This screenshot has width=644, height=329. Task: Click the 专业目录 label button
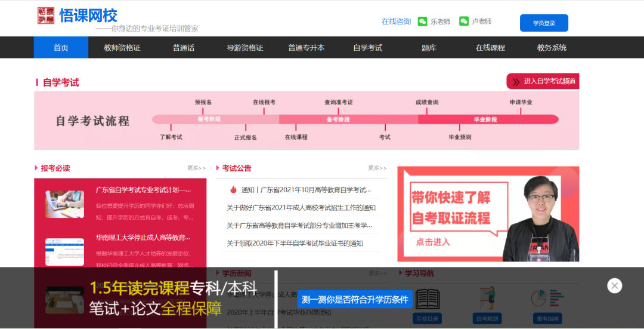click(427, 319)
